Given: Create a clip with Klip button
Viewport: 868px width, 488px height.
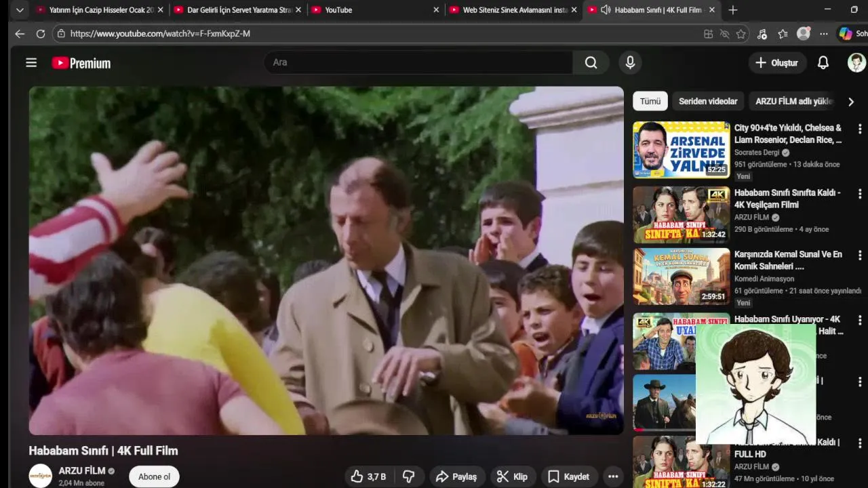Looking at the screenshot, I should [x=512, y=476].
